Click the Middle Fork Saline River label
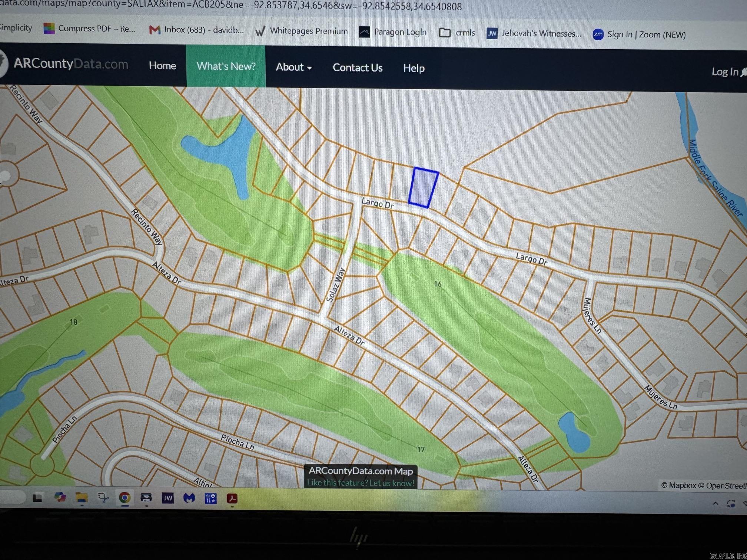Viewport: 747px width, 560px height. pos(715,178)
